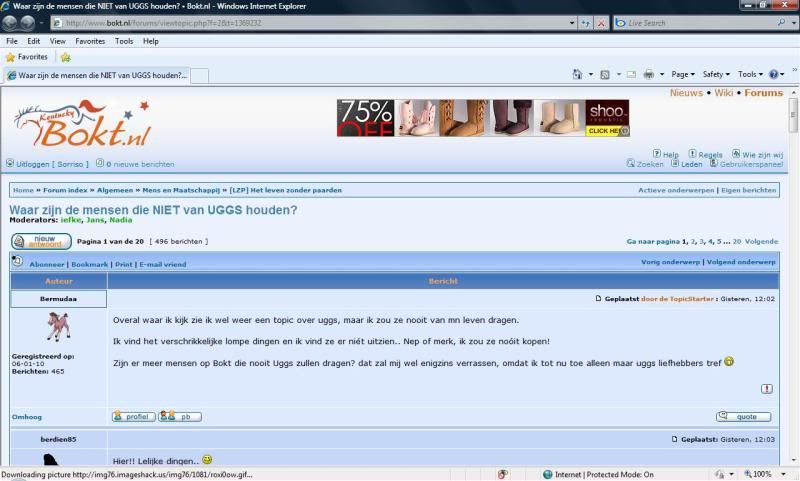This screenshot has width=800, height=481.
Task: Click the topic options icon left of Abonneer
Action: click(17, 261)
